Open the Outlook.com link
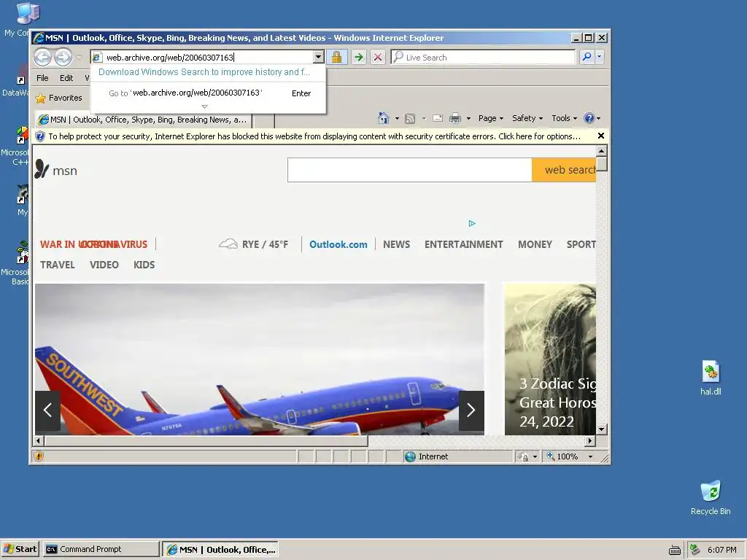The width and height of the screenshot is (747, 560). pos(338,244)
